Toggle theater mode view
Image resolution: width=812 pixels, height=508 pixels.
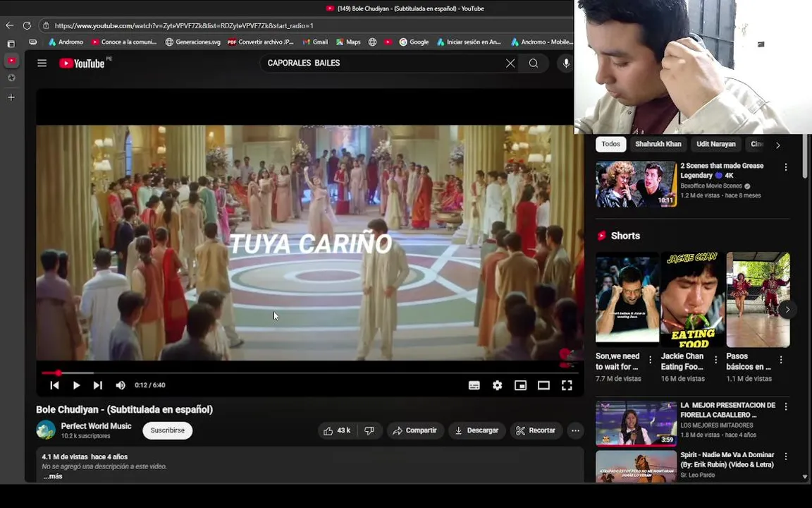543,385
